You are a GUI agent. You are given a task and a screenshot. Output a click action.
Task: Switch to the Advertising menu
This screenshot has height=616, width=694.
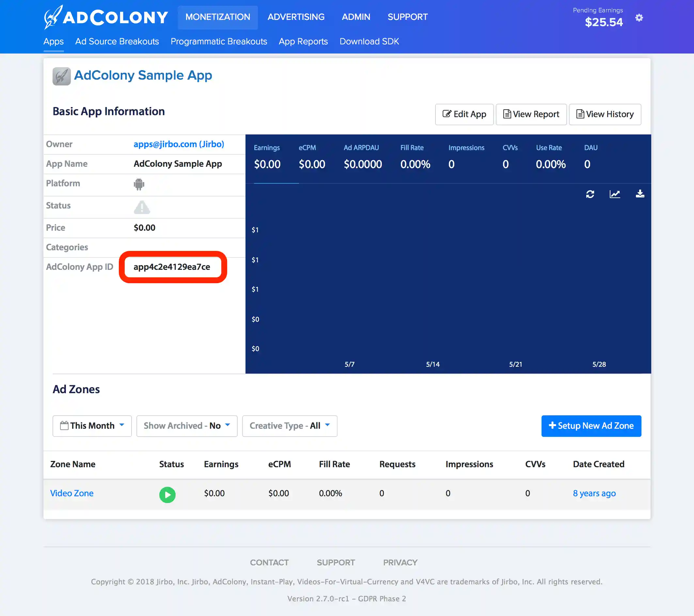[x=296, y=17]
